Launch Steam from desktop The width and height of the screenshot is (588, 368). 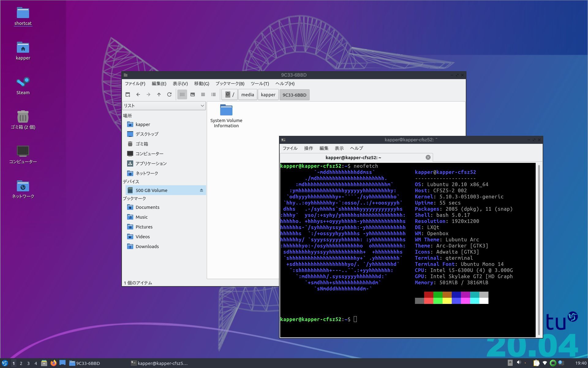23,86
